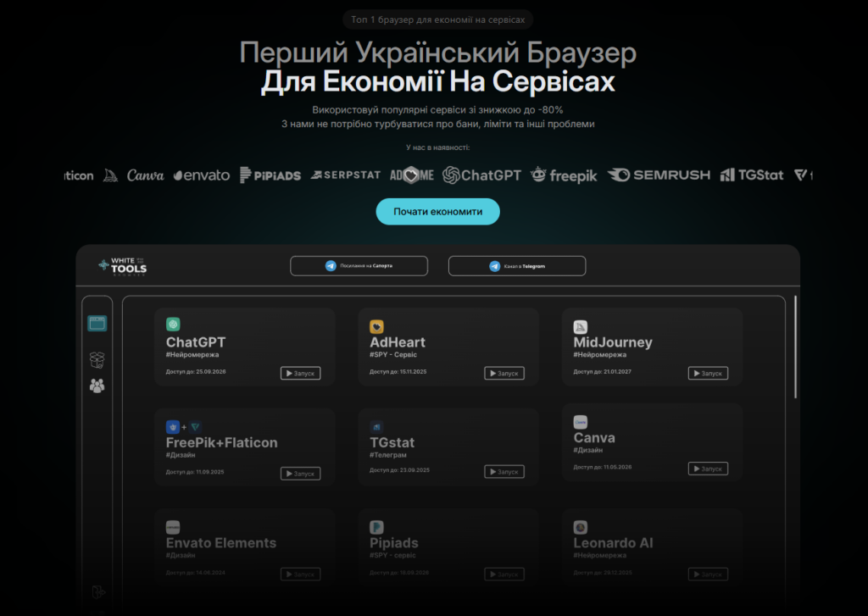Launch Leonardo AI with its Запуск button
The image size is (868, 616).
(x=708, y=574)
